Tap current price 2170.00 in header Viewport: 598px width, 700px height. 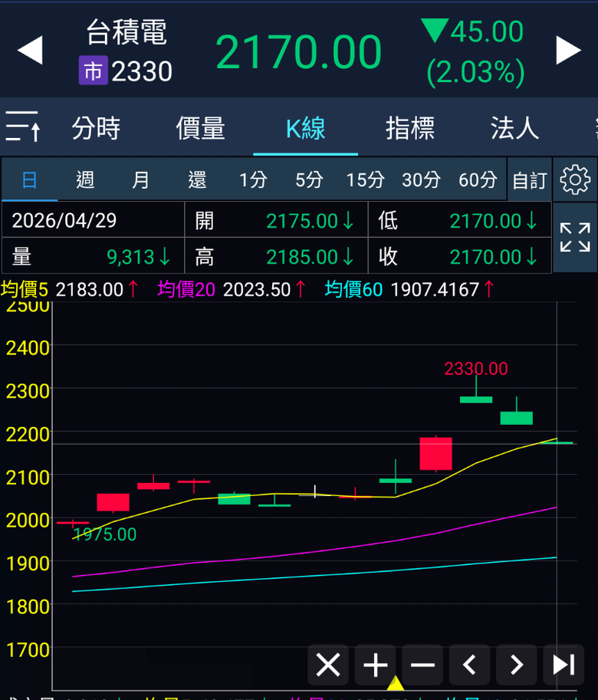pyautogui.click(x=298, y=52)
